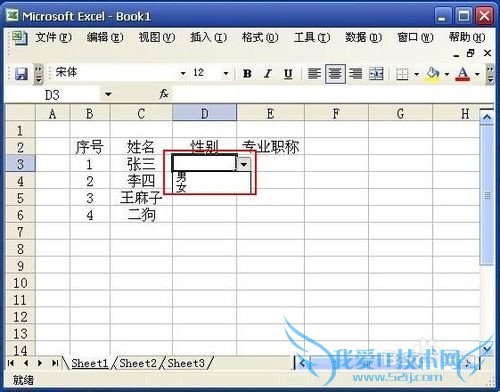Go to previous sheet navigation arrow
Viewport: 500px width, 392px height.
tap(26, 363)
